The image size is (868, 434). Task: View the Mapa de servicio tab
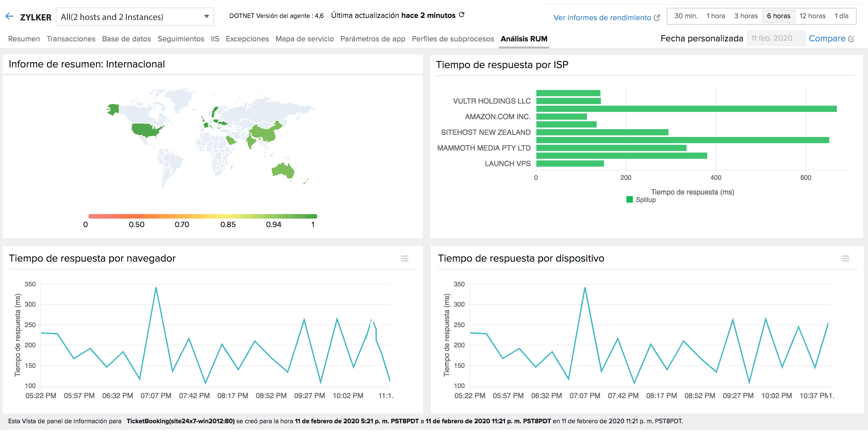(304, 39)
